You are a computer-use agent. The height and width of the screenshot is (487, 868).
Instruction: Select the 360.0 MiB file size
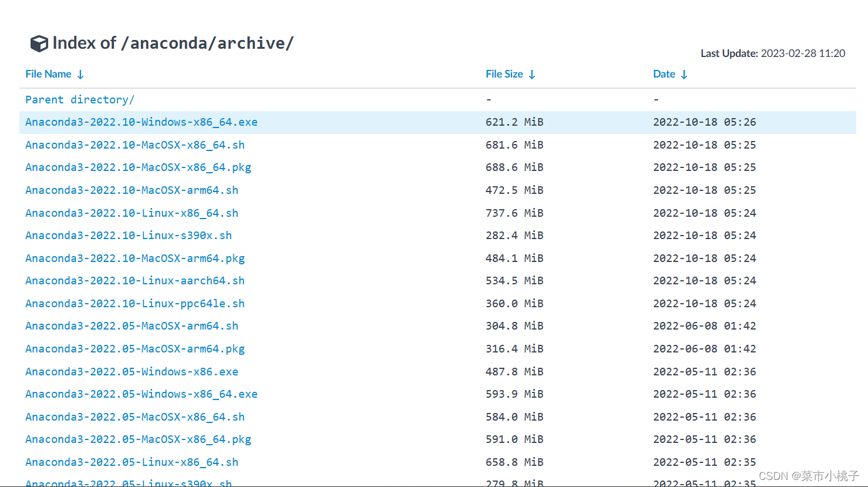point(514,304)
